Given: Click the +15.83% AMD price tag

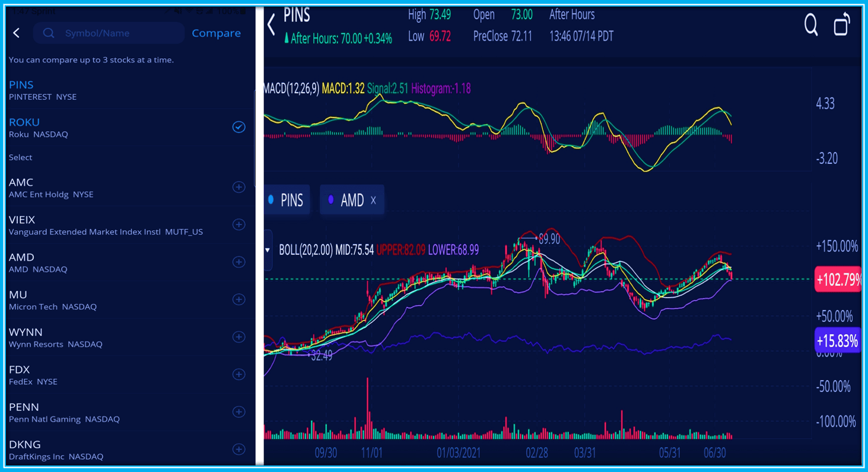Looking at the screenshot, I should click(x=837, y=340).
